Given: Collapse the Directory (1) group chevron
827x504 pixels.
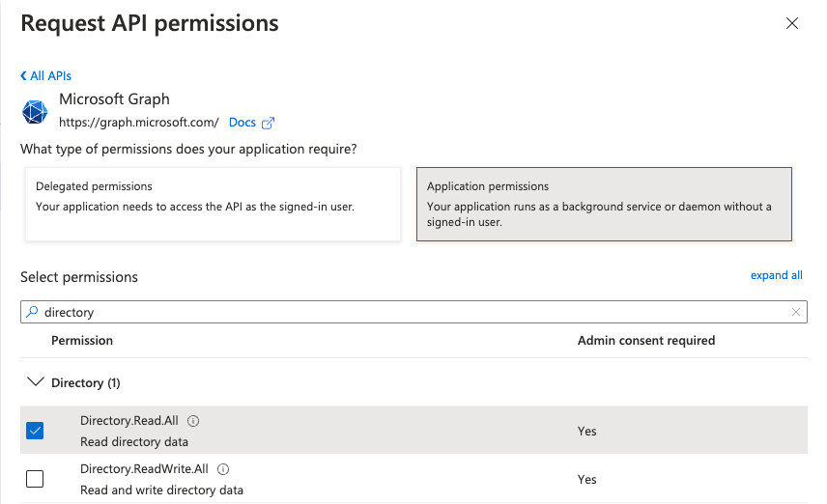Looking at the screenshot, I should tap(35, 382).
